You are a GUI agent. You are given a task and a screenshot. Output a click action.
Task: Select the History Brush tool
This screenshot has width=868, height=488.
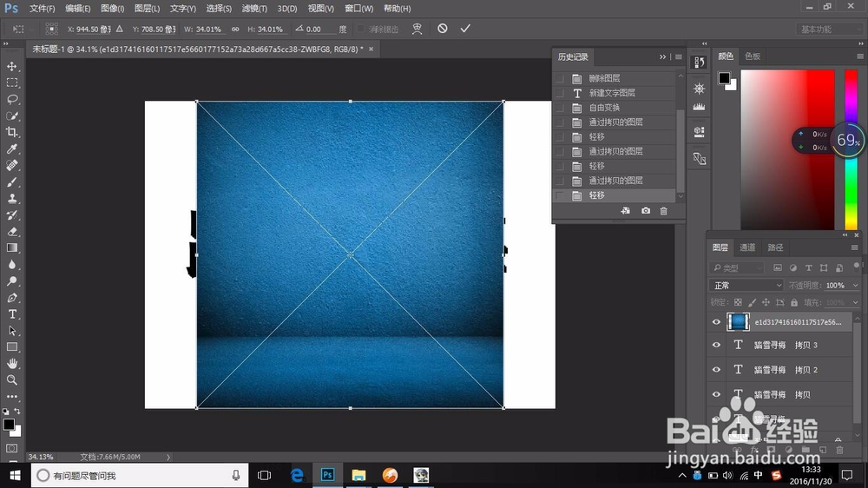(x=11, y=215)
